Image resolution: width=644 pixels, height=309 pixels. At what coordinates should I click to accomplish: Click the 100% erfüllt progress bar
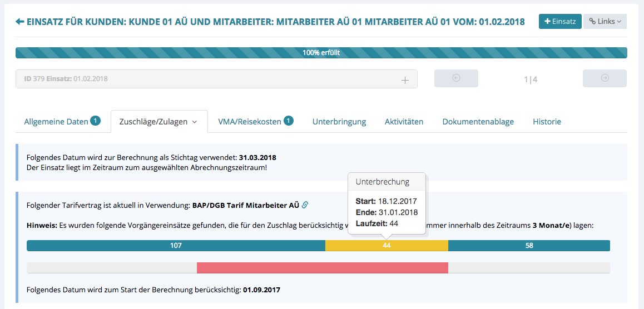[x=321, y=53]
